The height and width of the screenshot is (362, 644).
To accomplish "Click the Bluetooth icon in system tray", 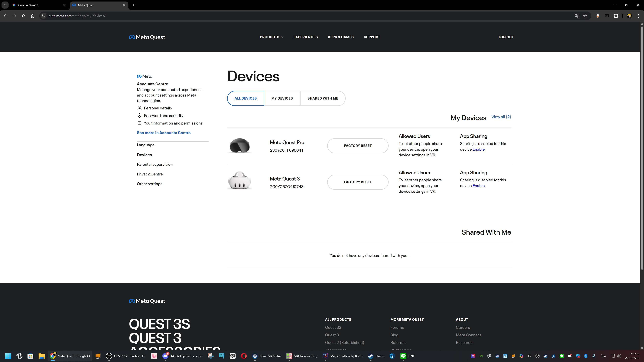I will tap(586, 356).
